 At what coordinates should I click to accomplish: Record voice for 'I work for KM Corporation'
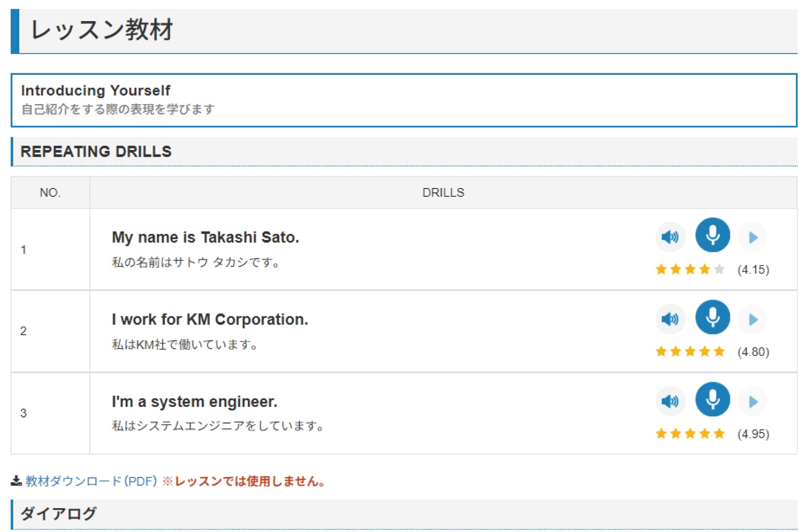[712, 317]
